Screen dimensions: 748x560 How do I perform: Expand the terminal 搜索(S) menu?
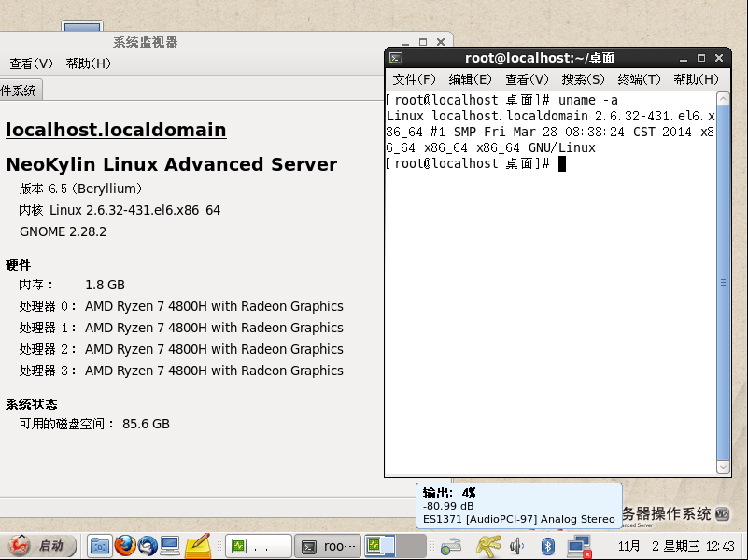coord(583,79)
